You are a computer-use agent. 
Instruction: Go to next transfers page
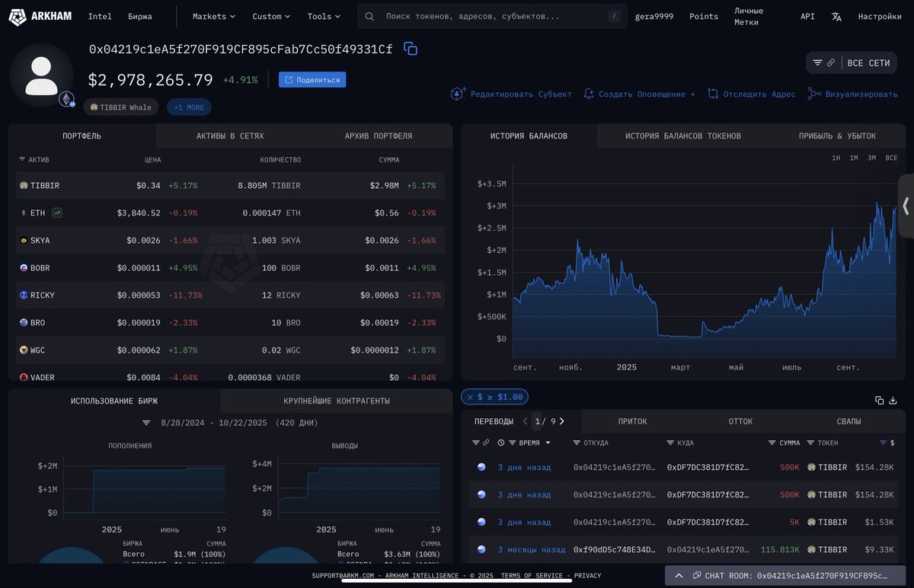[x=562, y=421]
